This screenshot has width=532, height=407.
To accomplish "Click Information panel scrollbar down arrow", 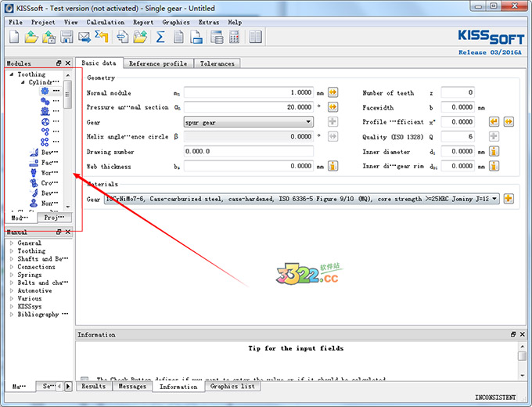I will click(522, 375).
